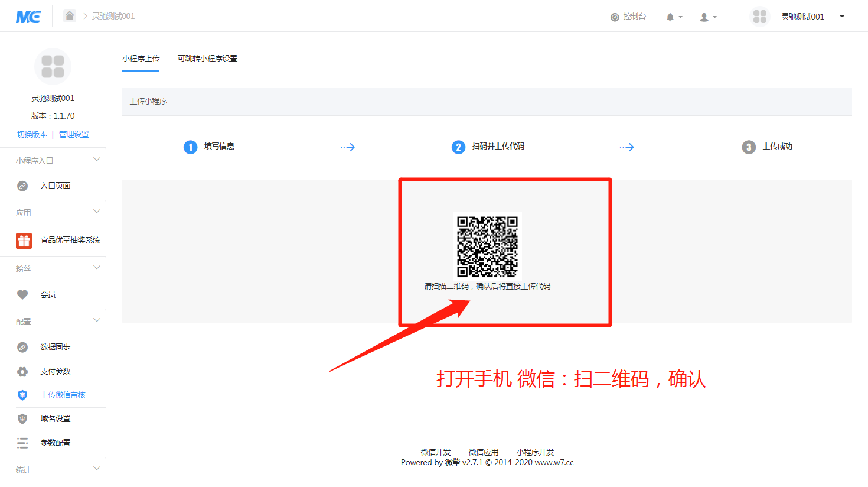Image resolution: width=868 pixels, height=487 pixels.
Task: Collapse the 粉丝 section chevron
Action: [x=97, y=268]
